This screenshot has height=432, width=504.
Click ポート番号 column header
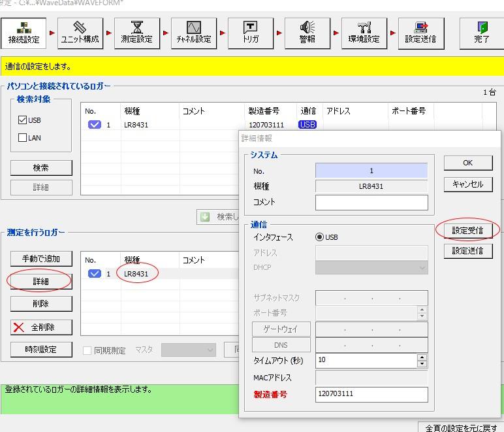(409, 111)
